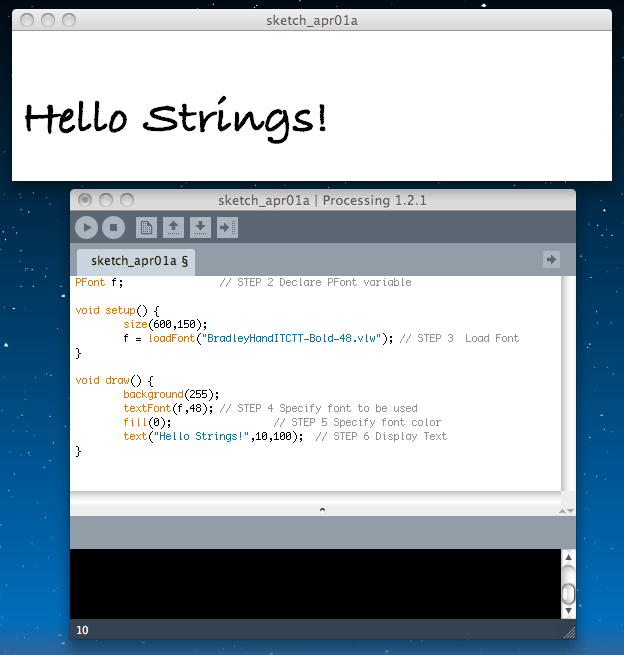Click the 'STEP 3 Load Font' comment
Screen dimensions: 624x655
(459, 338)
